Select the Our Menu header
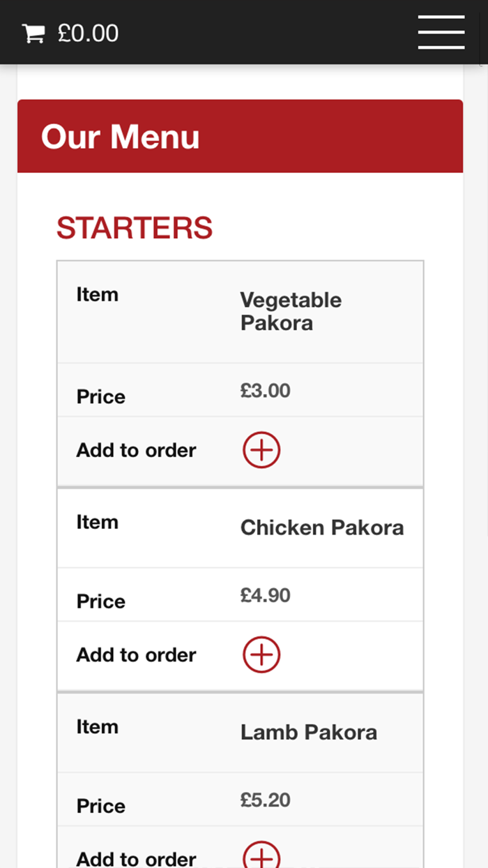Viewport: 488px width, 868px height. click(120, 137)
